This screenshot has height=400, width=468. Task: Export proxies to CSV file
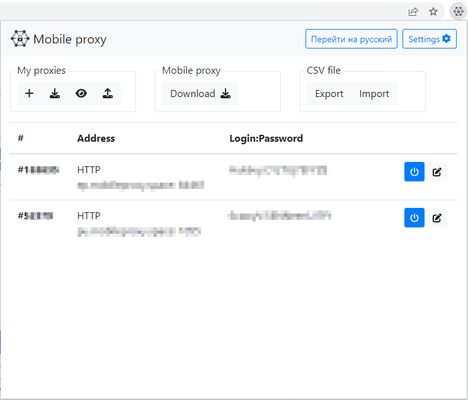329,94
